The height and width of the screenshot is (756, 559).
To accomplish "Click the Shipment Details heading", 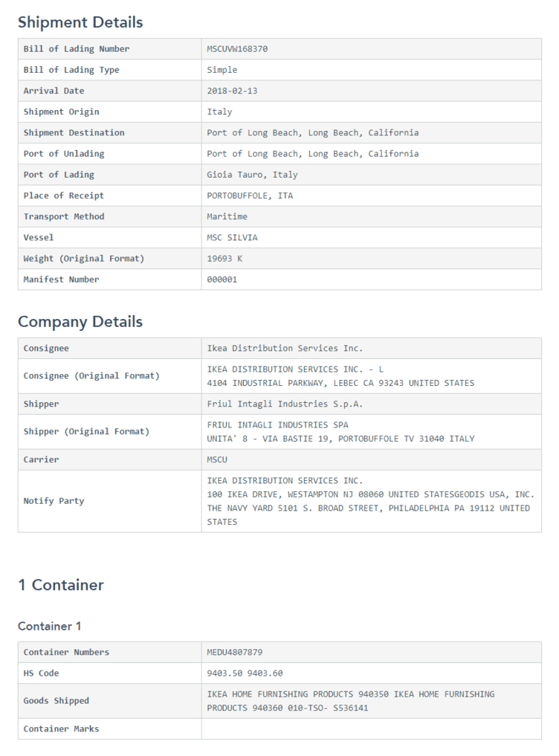I will pyautogui.click(x=80, y=22).
